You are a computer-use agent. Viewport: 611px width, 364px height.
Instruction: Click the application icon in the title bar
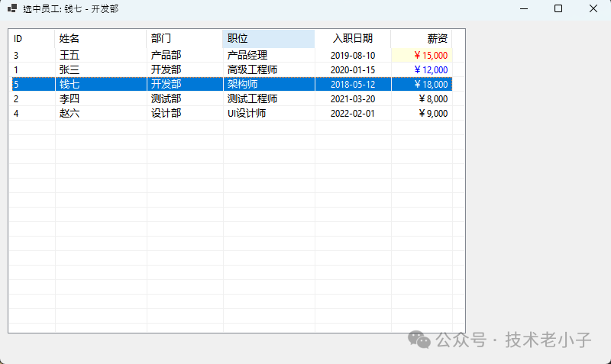[x=12, y=8]
